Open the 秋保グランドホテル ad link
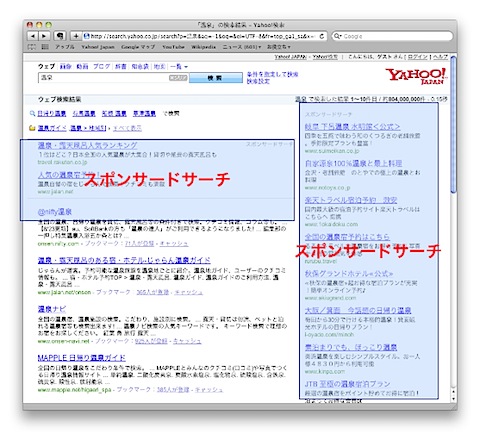The height and width of the screenshot is (440, 480). [349, 274]
